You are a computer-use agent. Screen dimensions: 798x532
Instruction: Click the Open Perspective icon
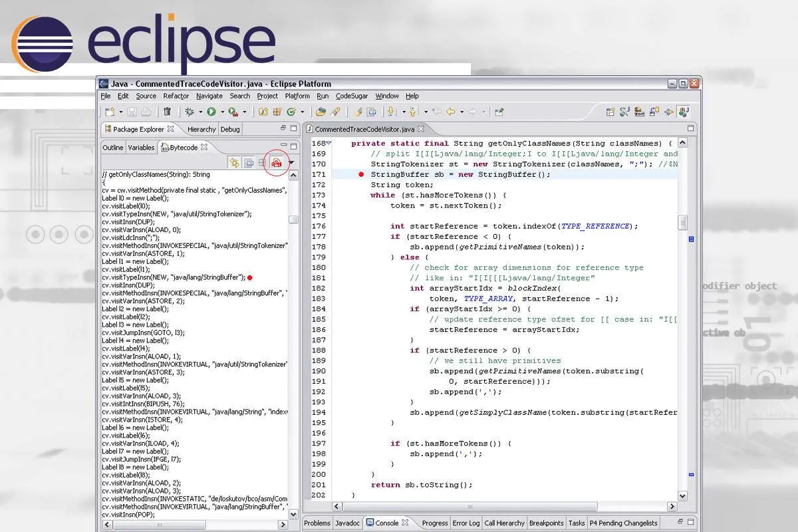tap(610, 112)
